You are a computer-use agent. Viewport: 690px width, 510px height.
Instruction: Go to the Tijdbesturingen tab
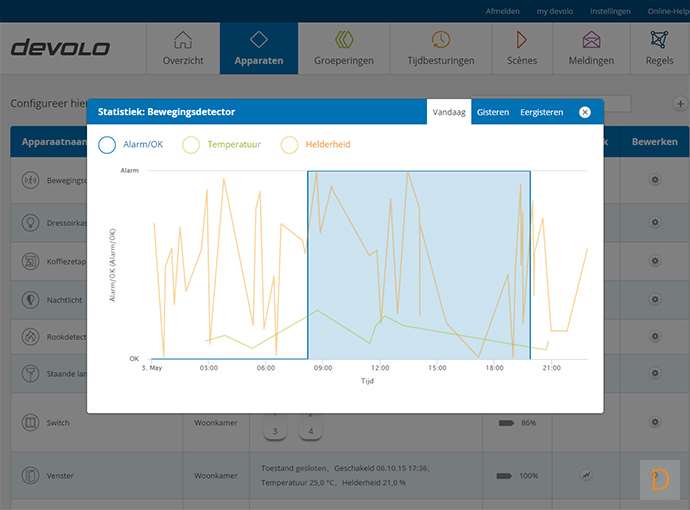[x=440, y=48]
